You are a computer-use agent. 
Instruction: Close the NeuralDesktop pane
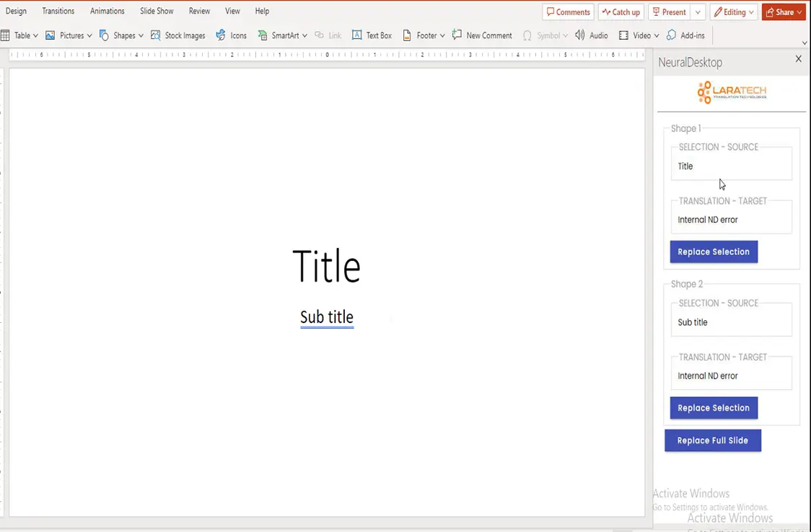tap(799, 59)
